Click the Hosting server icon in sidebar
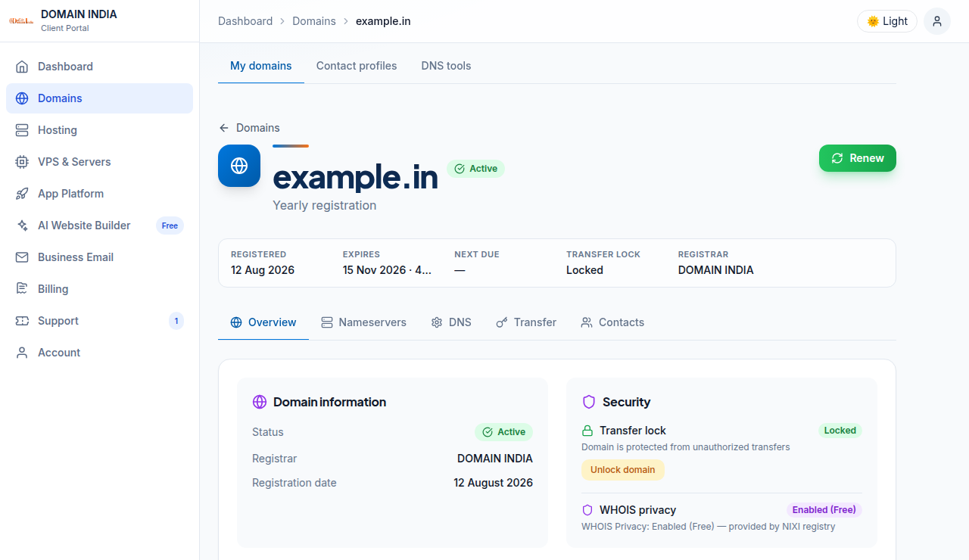The image size is (969, 560). pos(22,130)
